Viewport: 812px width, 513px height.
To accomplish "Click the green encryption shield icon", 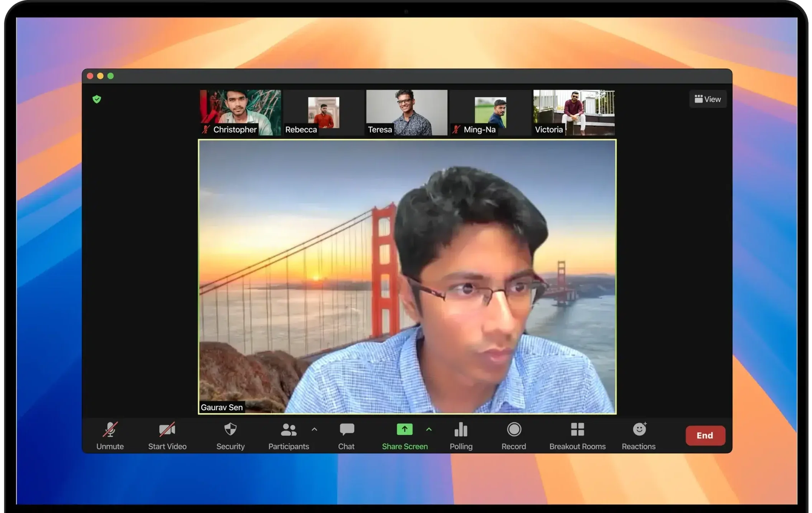I will [x=97, y=99].
